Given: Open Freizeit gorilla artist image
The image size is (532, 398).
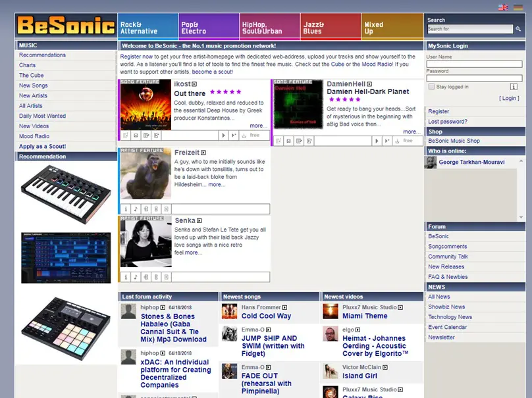Looking at the screenshot, I should pyautogui.click(x=146, y=173).
